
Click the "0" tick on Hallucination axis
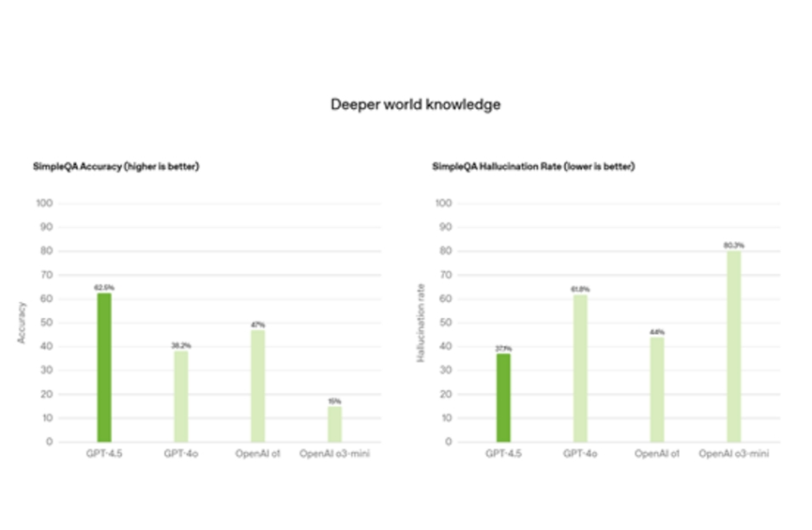pyautogui.click(x=449, y=442)
